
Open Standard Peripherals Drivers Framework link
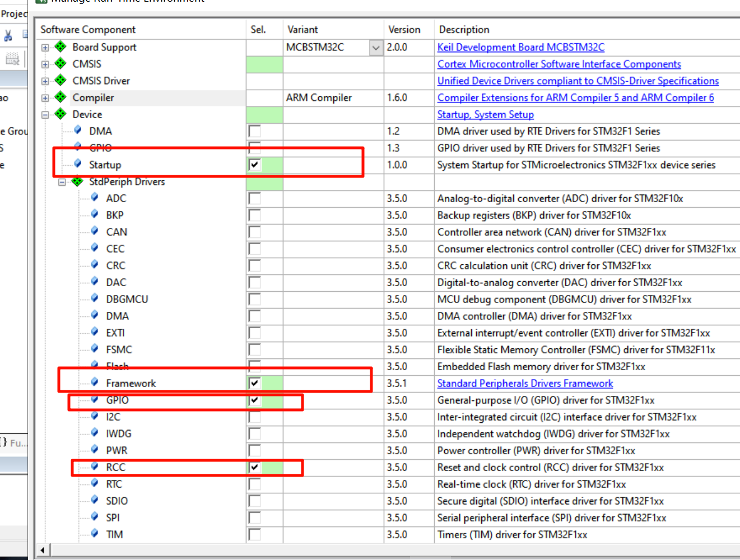click(525, 383)
